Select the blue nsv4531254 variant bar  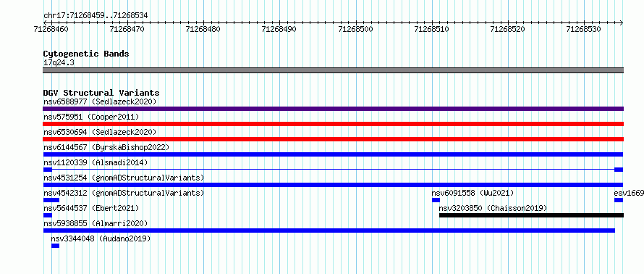[x=333, y=185]
